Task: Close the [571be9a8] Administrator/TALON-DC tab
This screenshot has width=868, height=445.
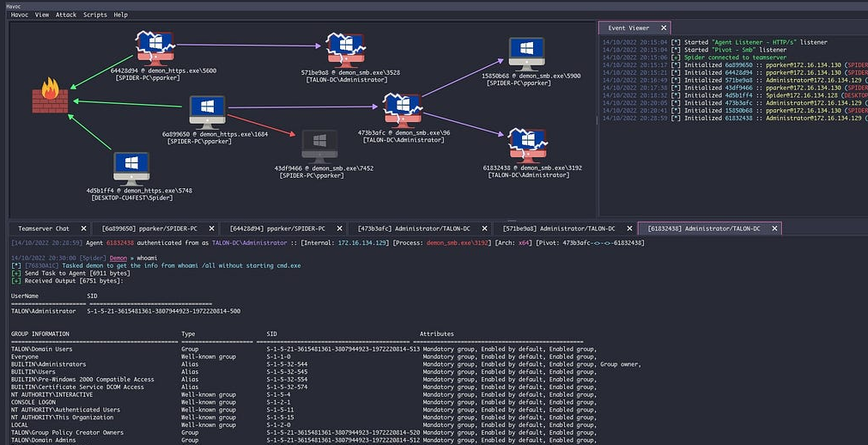Action: click(x=628, y=229)
